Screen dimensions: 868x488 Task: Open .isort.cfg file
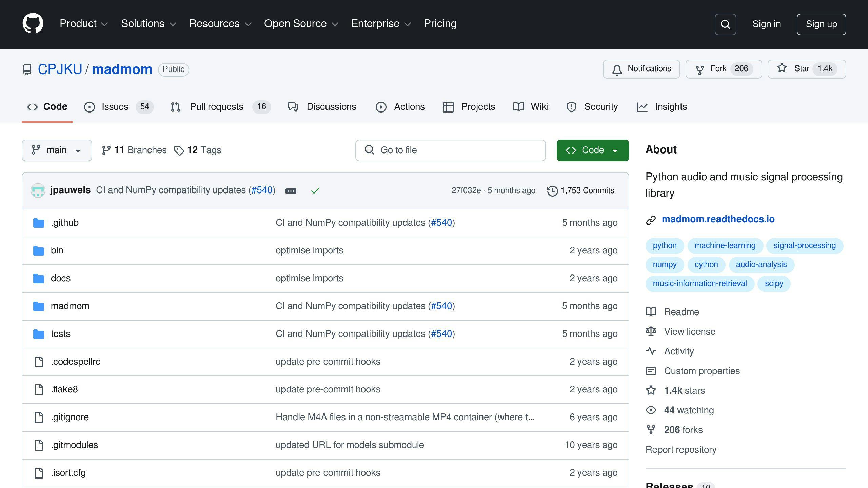(x=68, y=473)
